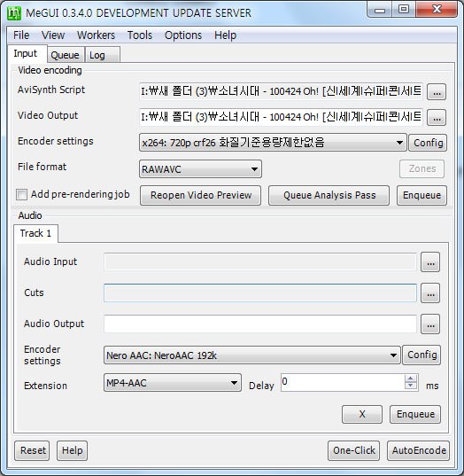The width and height of the screenshot is (464, 476).
Task: Expand the video Encoder settings dropdown
Action: coord(273,143)
